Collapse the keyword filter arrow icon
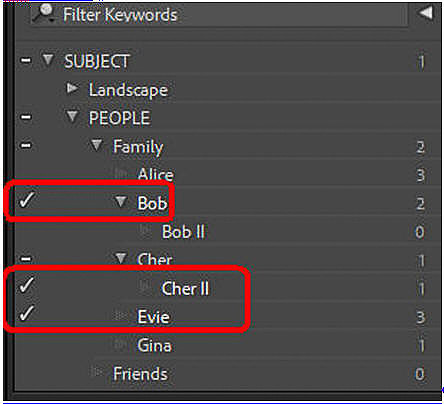 pyautogui.click(x=426, y=13)
